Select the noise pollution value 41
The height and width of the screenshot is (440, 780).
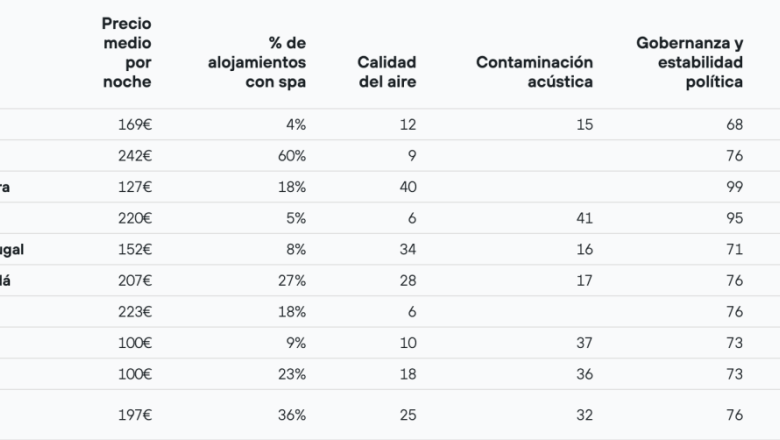(584, 217)
